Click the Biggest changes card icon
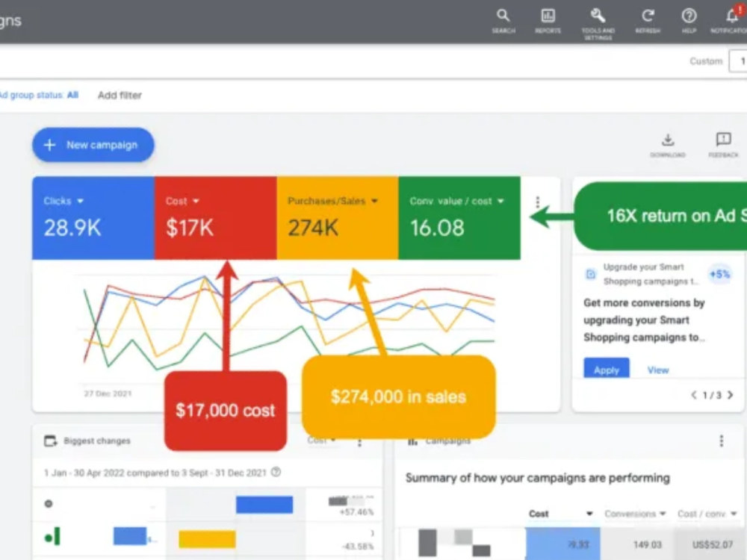The width and height of the screenshot is (747, 560). pyautogui.click(x=50, y=441)
